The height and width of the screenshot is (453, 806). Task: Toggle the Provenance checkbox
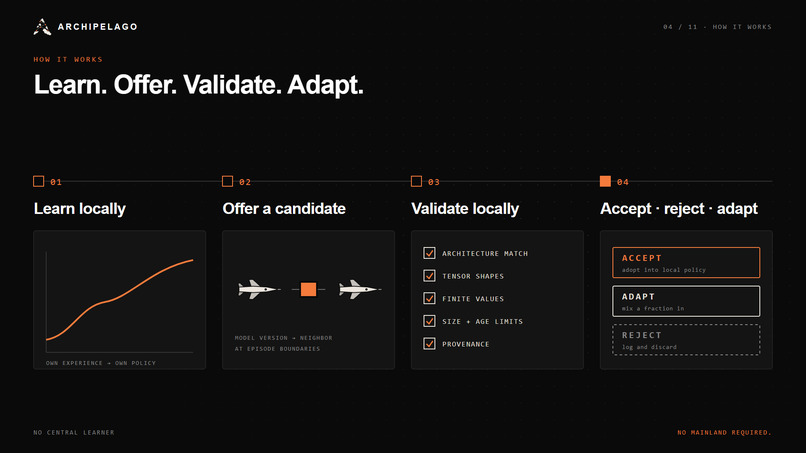(429, 343)
